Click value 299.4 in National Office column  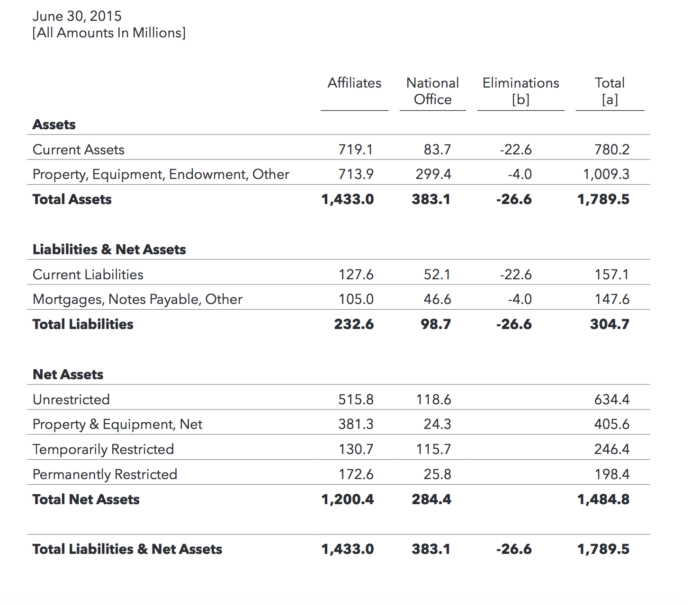433,174
